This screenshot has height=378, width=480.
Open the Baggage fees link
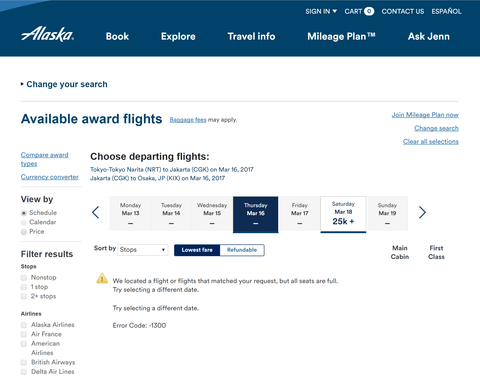pyautogui.click(x=188, y=120)
